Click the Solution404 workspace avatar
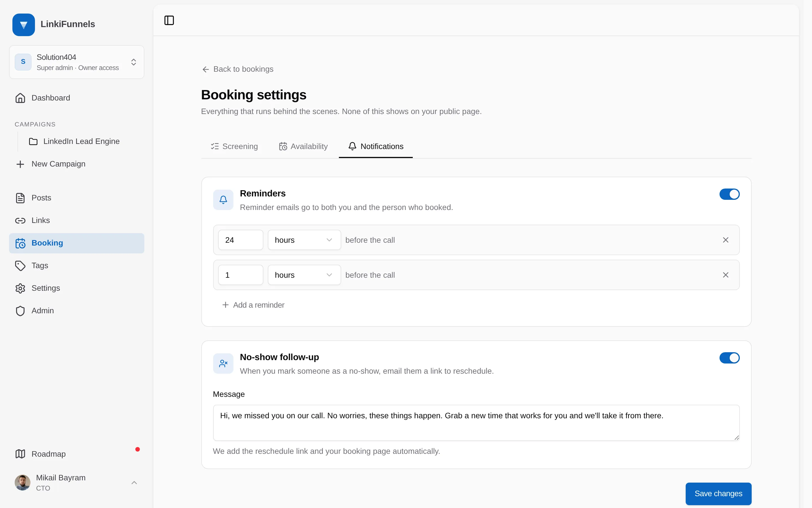 coord(23,62)
